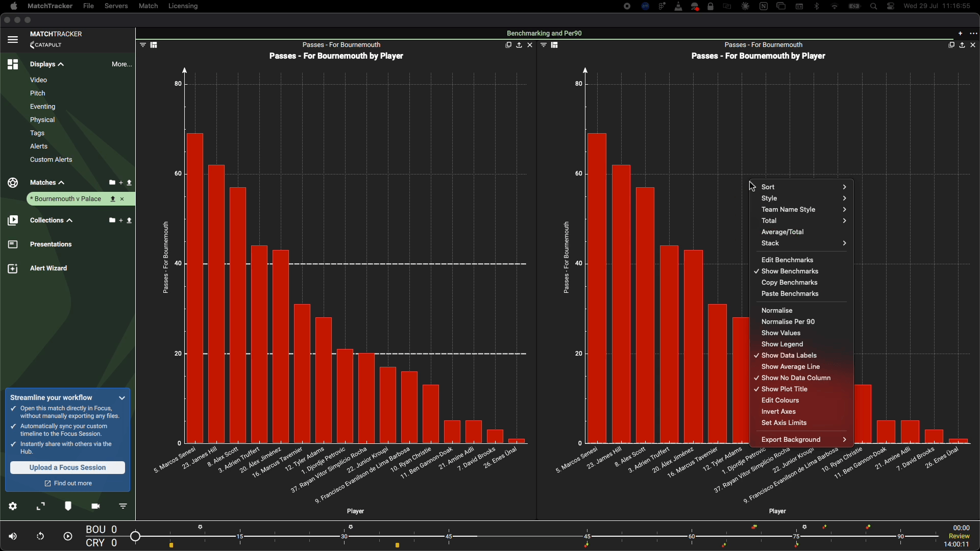The height and width of the screenshot is (551, 980).
Task: Open the Export Background submenu
Action: [803, 440]
